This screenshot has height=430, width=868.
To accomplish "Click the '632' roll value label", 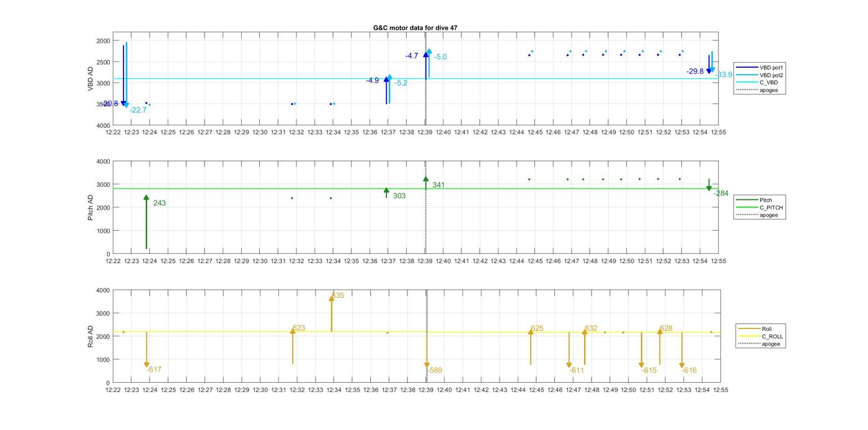I will [x=591, y=328].
